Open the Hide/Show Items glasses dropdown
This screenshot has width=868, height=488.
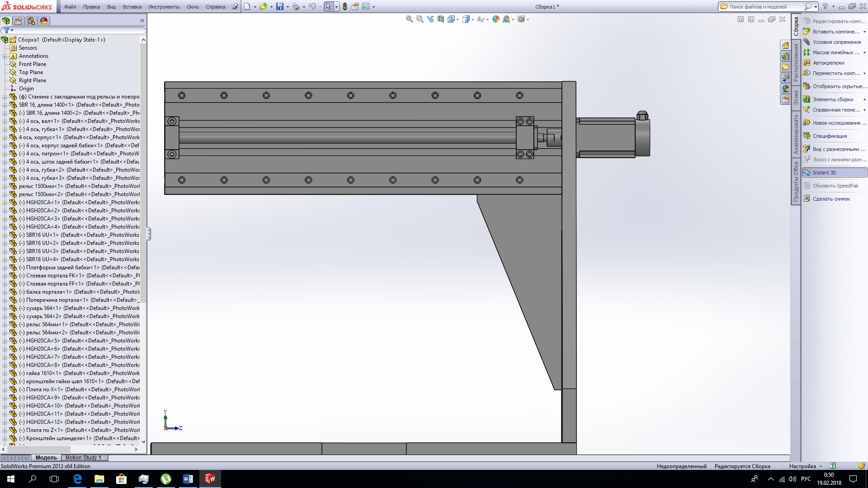click(488, 19)
